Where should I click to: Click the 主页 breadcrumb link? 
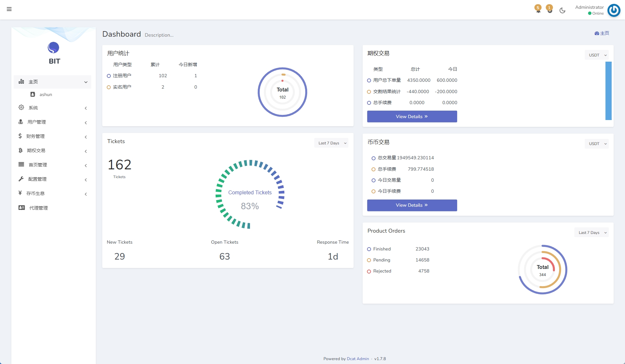pyautogui.click(x=602, y=33)
